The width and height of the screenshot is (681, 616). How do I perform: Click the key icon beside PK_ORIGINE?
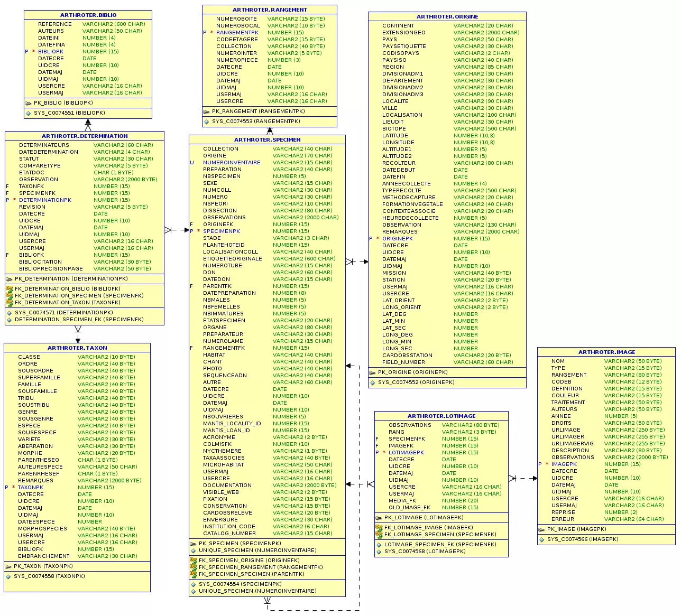point(373,372)
